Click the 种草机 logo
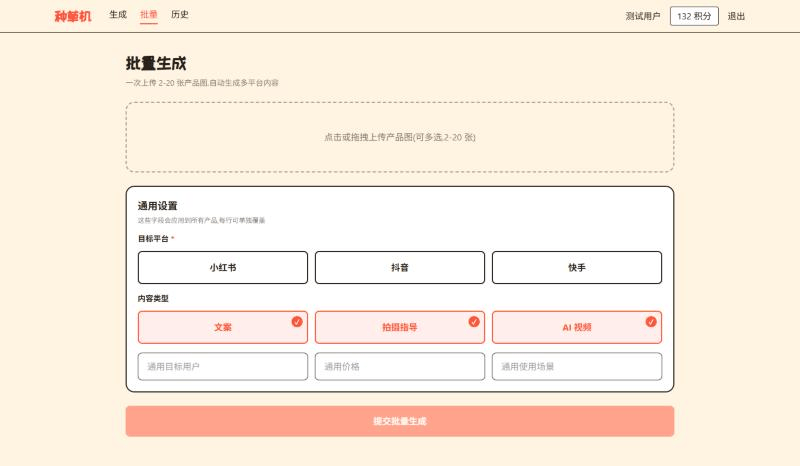The width and height of the screenshot is (800, 466). click(73, 16)
